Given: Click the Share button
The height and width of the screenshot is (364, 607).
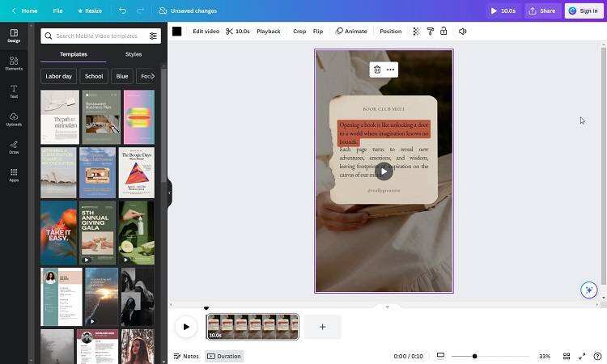Looking at the screenshot, I should (542, 11).
